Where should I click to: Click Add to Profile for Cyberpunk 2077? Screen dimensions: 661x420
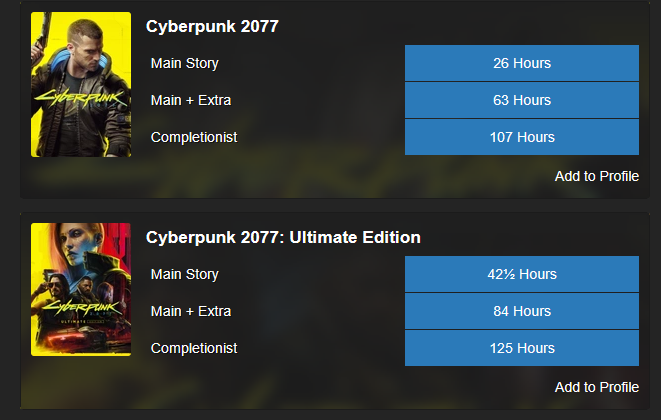[596, 176]
